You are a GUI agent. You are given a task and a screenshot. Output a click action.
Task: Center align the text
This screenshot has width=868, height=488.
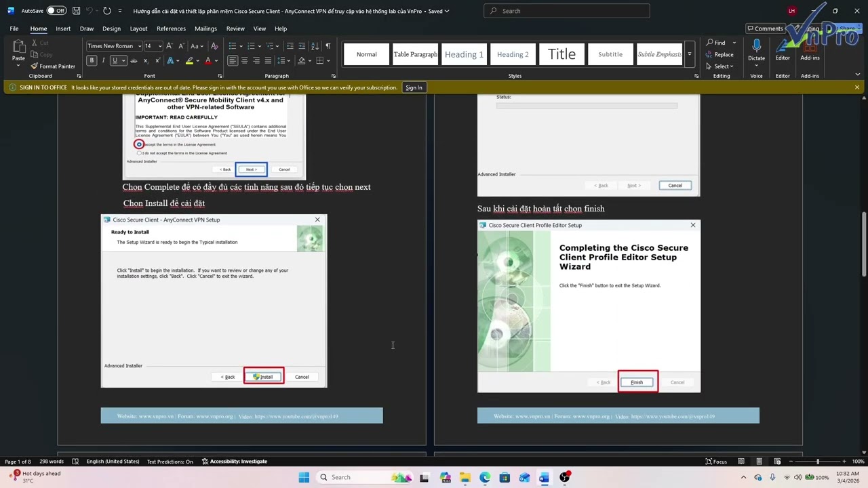pyautogui.click(x=245, y=60)
